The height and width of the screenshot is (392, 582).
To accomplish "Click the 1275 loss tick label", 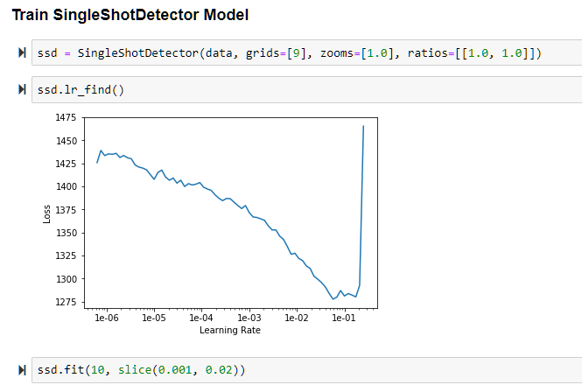I will 66,302.
